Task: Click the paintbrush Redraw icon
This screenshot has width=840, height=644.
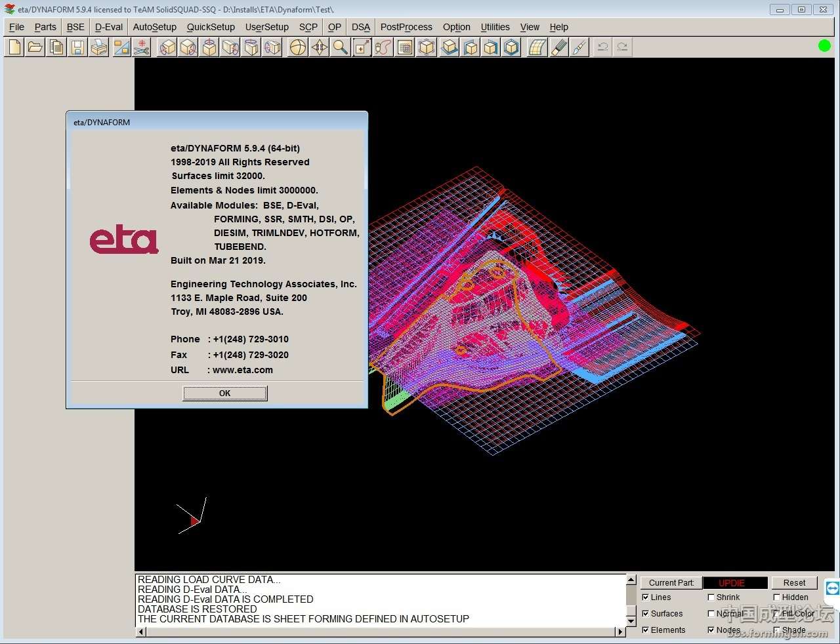Action: click(x=579, y=47)
